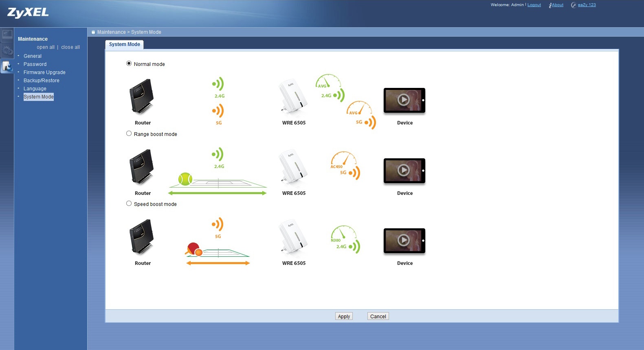Click the About info icon
This screenshot has width=644, height=350.
click(550, 5)
